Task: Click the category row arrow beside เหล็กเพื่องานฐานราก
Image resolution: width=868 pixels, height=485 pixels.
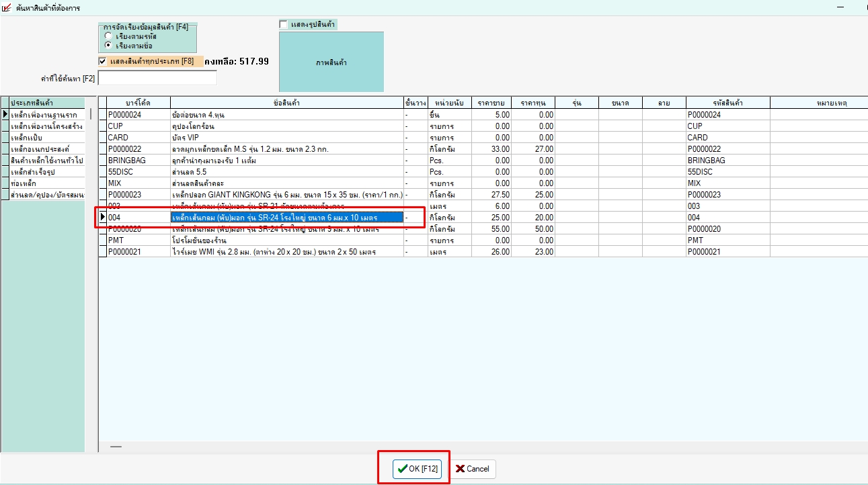Action: pos(5,114)
